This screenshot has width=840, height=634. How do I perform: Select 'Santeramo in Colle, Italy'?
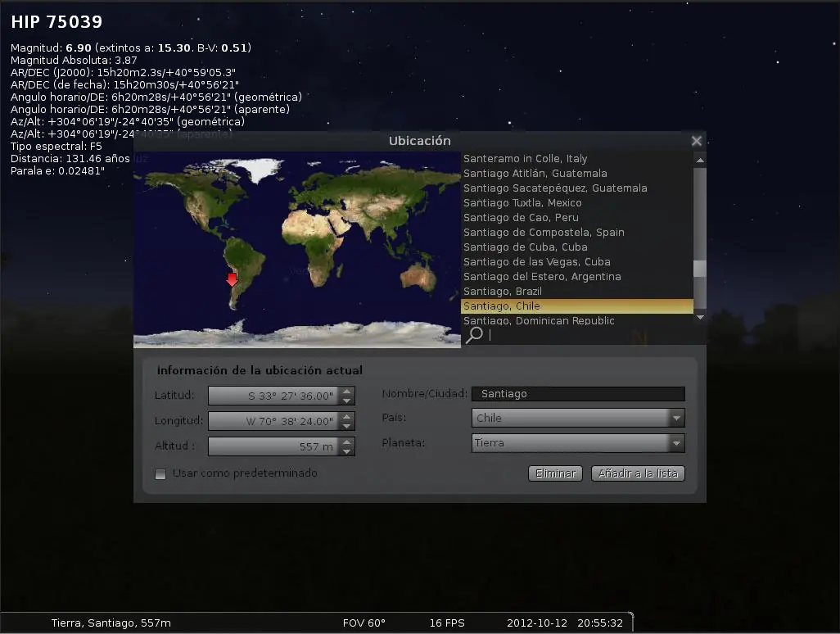pyautogui.click(x=577, y=159)
